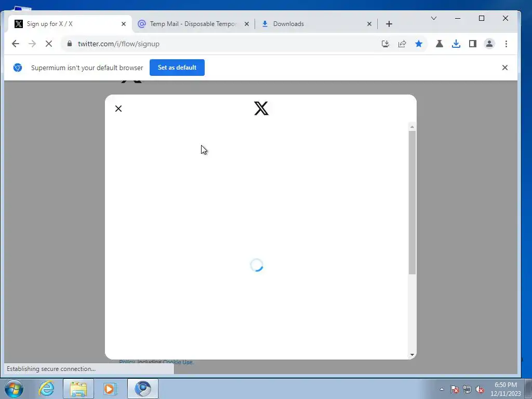
Task: Close the Downloads tab
Action: [x=369, y=24]
